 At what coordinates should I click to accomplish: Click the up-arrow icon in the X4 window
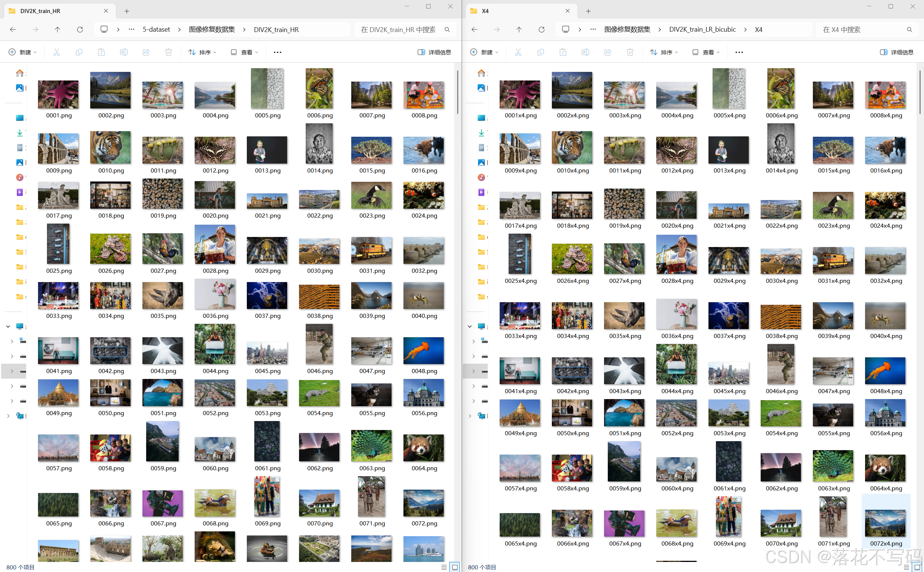point(519,29)
